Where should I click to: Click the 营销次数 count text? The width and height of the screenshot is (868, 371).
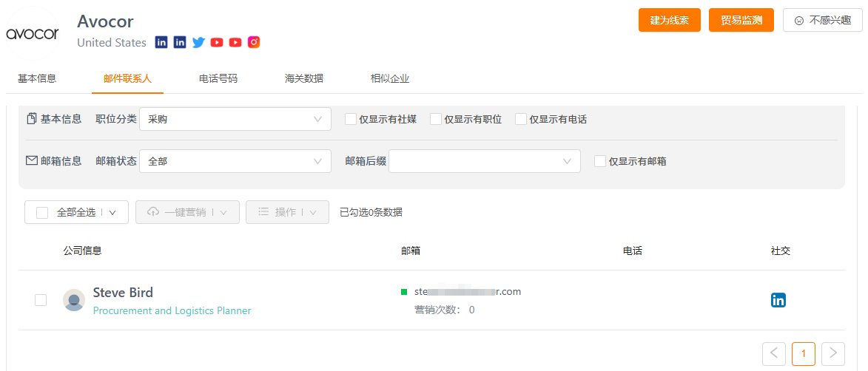point(445,310)
